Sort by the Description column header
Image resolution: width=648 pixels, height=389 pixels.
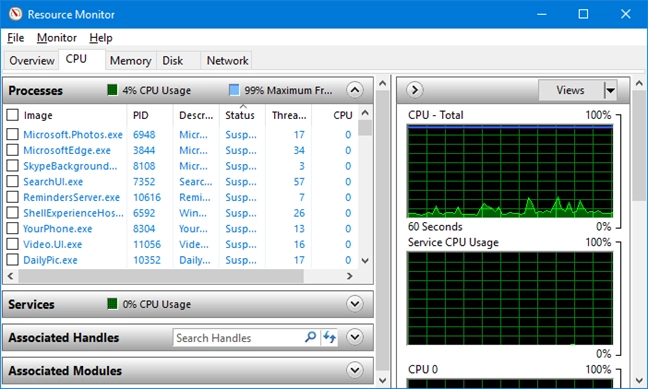pos(196,115)
